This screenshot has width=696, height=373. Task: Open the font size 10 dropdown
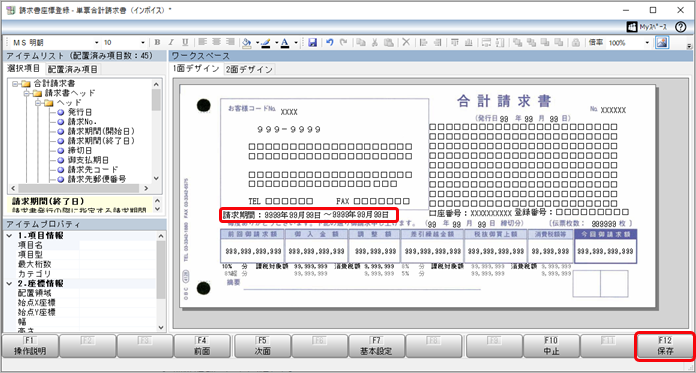tap(142, 43)
